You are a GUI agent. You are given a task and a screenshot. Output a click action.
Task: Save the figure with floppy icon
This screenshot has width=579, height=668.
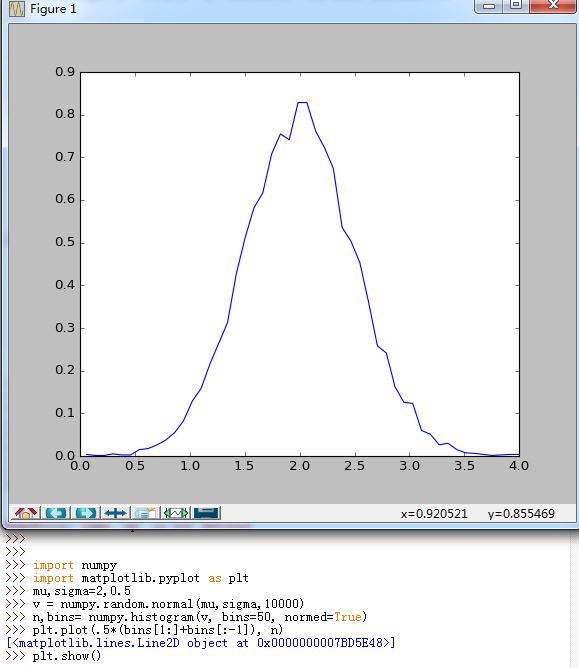206,513
